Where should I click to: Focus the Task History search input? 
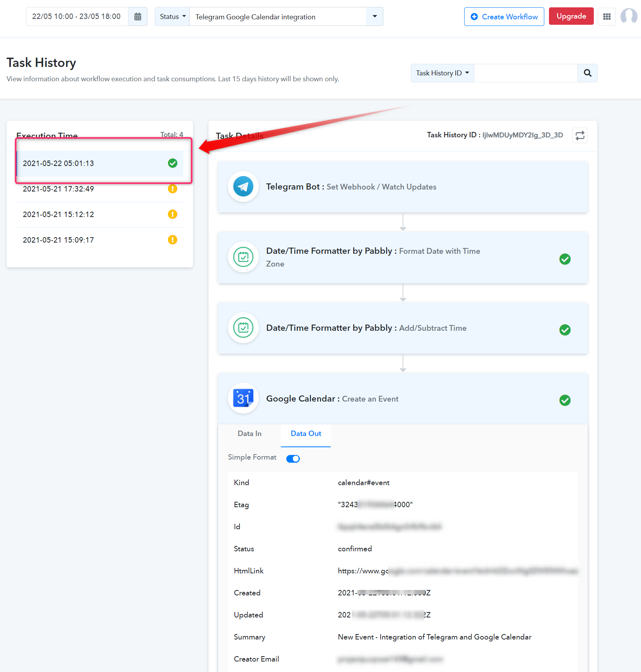(x=526, y=73)
